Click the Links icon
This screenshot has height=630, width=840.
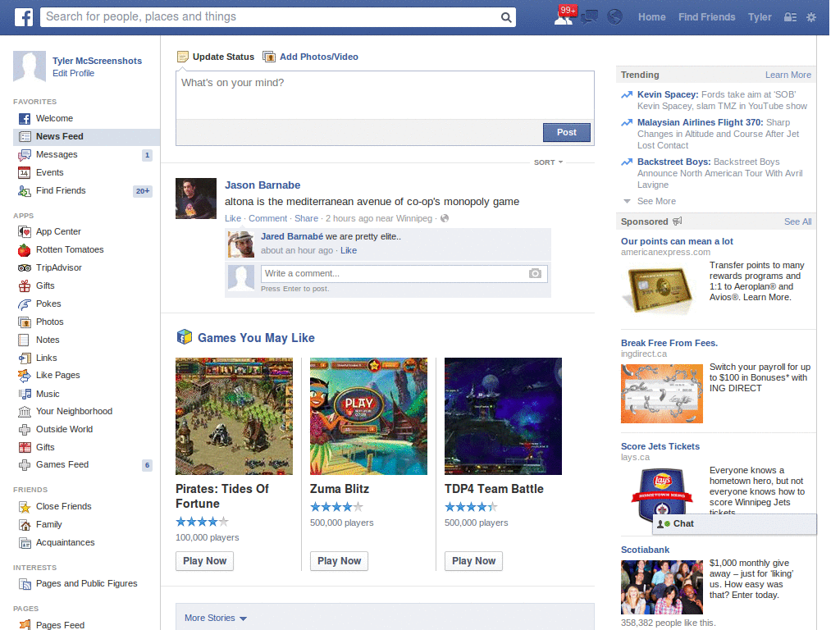coord(25,358)
